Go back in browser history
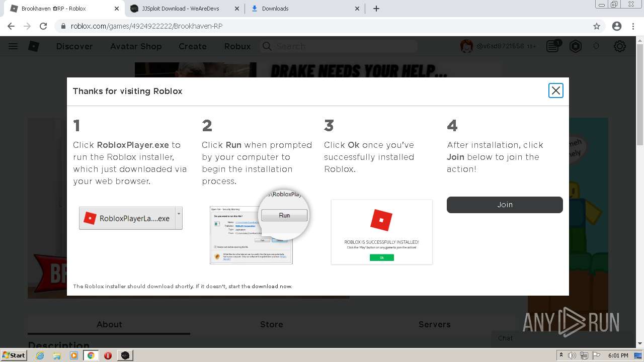Image resolution: width=644 pixels, height=362 pixels. [x=11, y=26]
